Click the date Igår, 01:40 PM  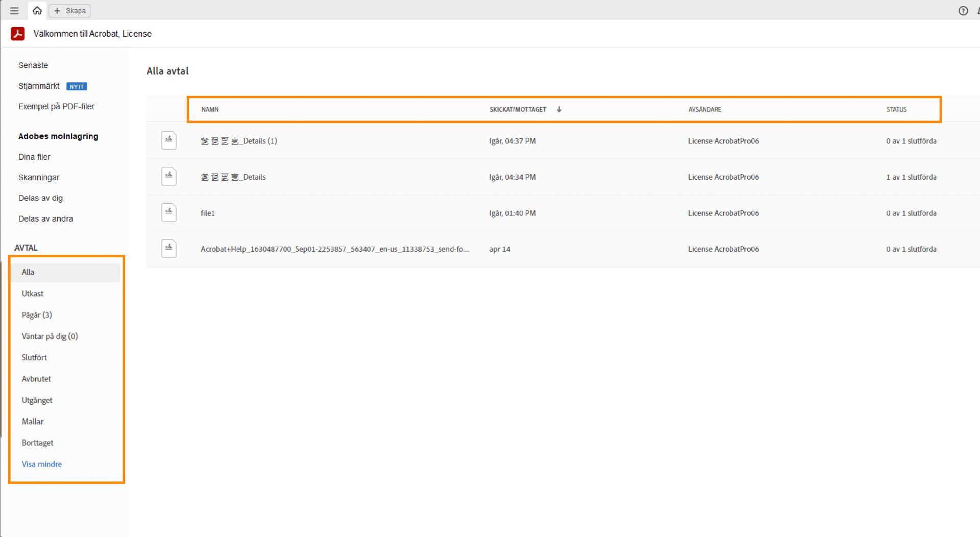click(512, 213)
